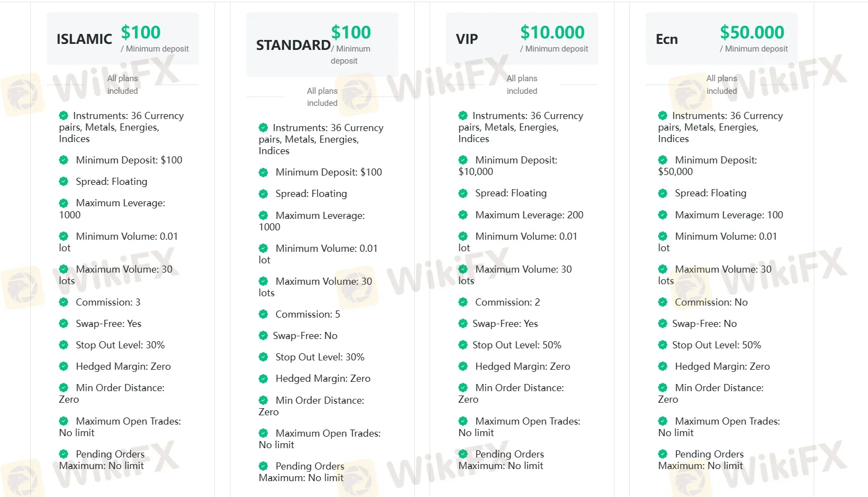Select the STANDARD plan heading

[293, 45]
